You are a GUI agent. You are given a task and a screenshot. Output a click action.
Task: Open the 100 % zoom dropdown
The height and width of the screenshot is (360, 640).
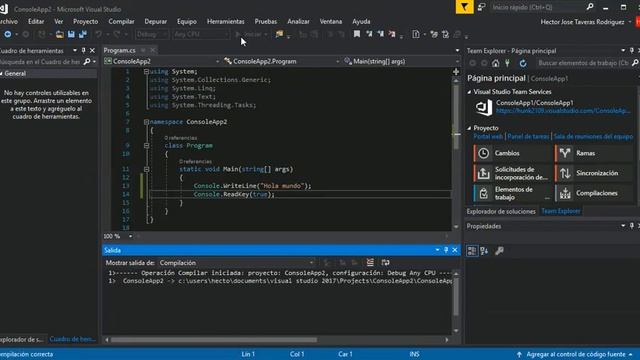pos(118,236)
